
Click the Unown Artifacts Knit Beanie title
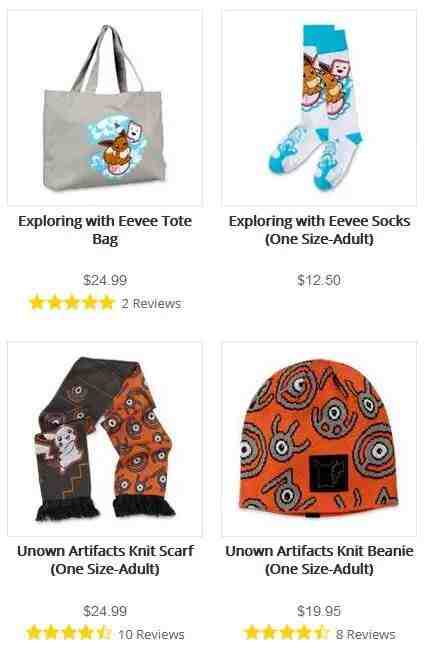[319, 560]
